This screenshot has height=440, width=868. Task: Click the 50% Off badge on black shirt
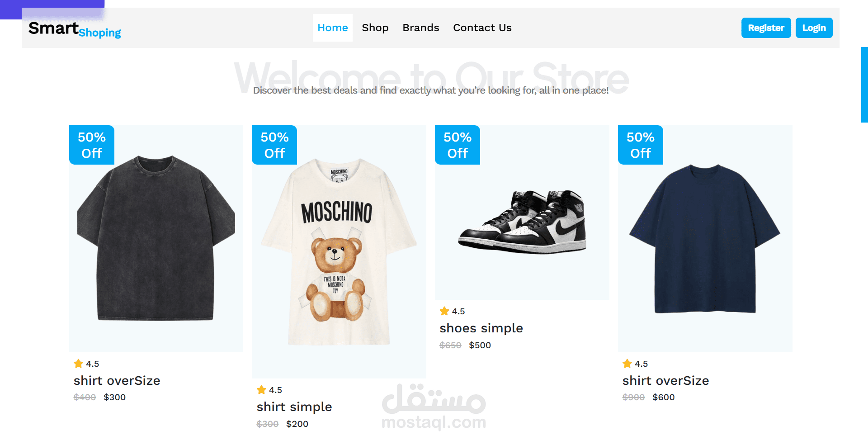coord(92,145)
